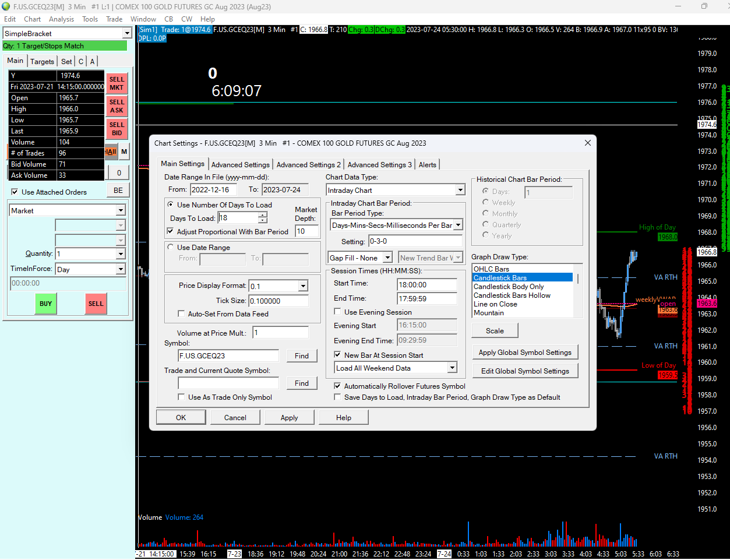Image resolution: width=730 pixels, height=560 pixels.
Task: Toggle Use Evening Session checkbox
Action: (x=337, y=312)
